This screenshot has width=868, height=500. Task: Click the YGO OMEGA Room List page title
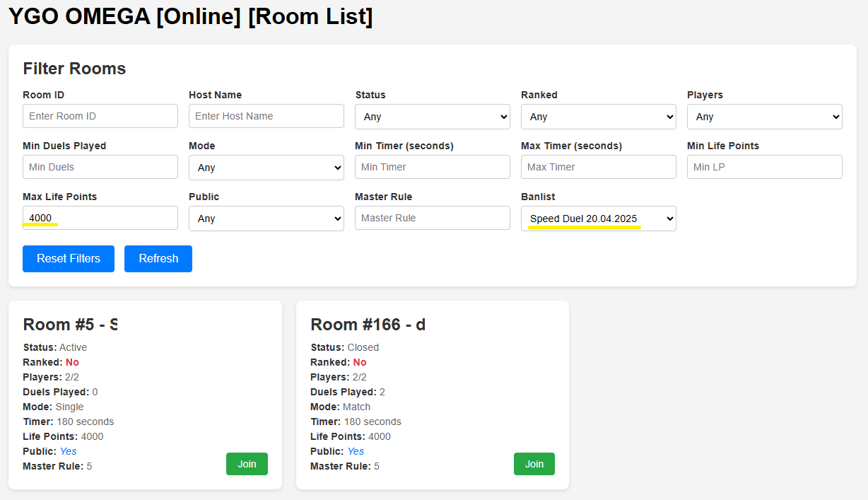coord(190,16)
